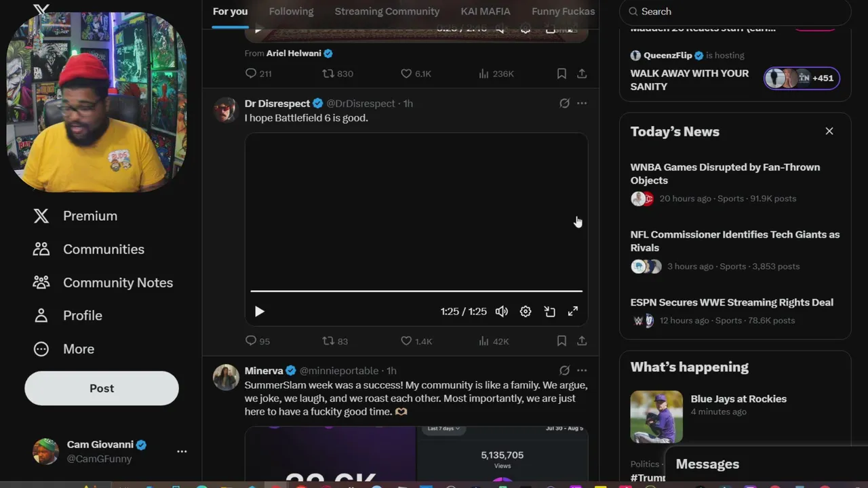
Task: Switch to the Following tab
Action: [291, 12]
